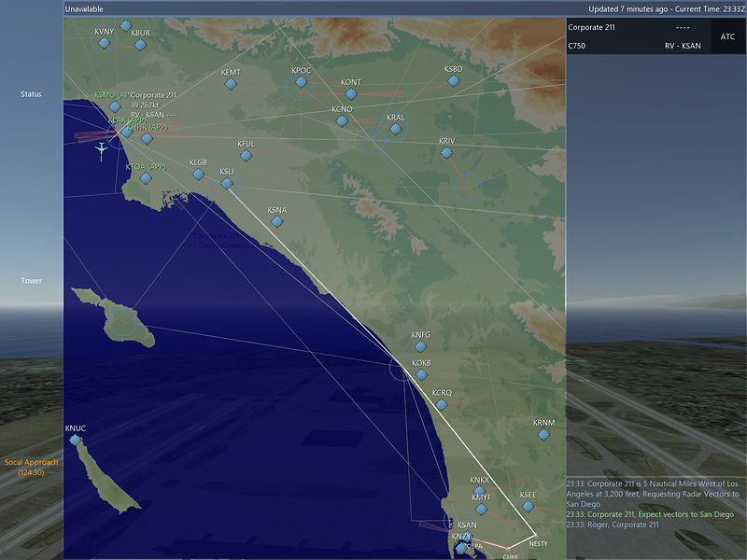Click the KTOA approach airport marker
The image size is (747, 560).
click(146, 178)
